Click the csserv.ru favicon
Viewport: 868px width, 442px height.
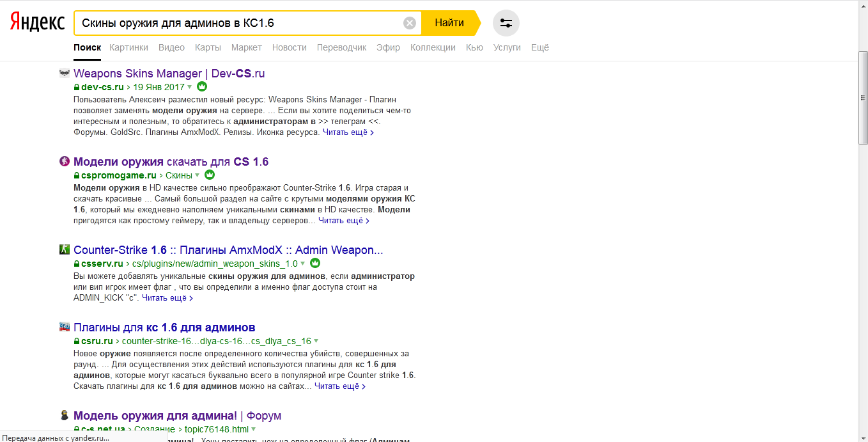tap(65, 249)
